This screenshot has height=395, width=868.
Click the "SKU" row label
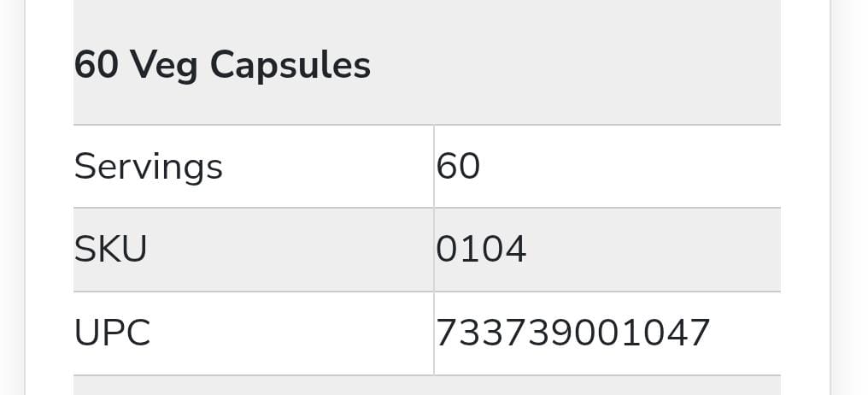click(x=110, y=249)
